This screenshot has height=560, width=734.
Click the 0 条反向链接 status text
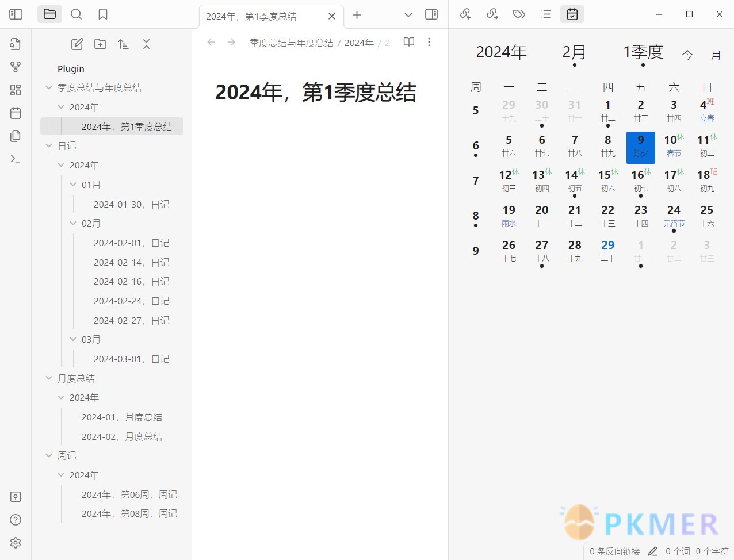pyautogui.click(x=614, y=551)
